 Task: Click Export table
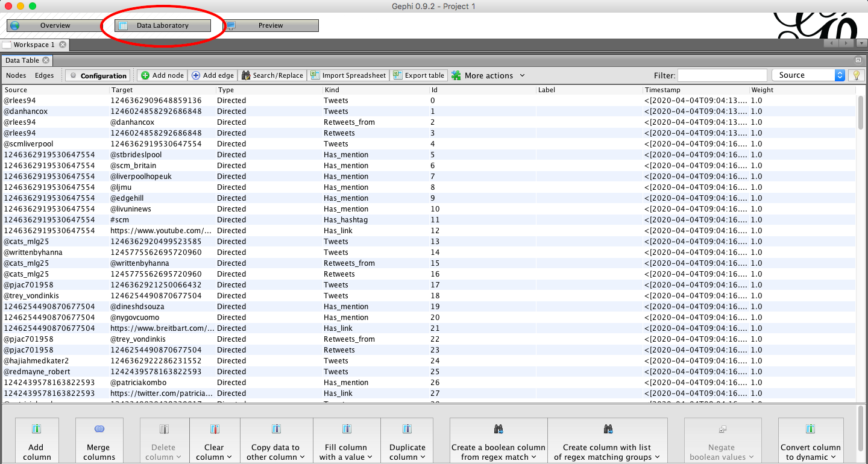[418, 75]
